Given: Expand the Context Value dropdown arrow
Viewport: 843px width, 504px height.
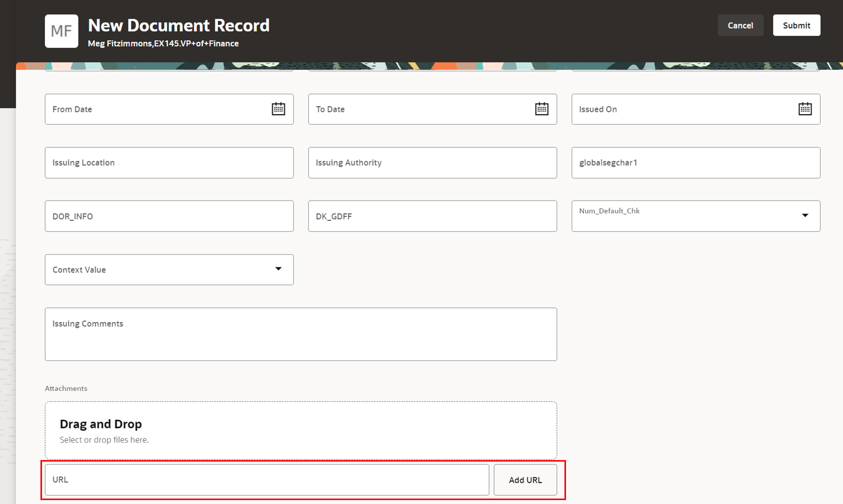Looking at the screenshot, I should (x=278, y=269).
